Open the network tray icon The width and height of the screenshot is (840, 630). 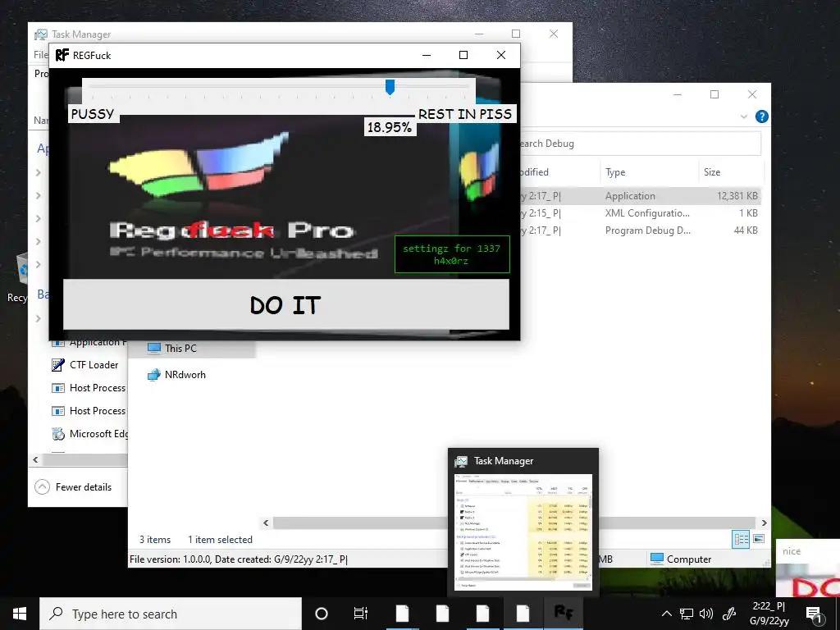click(687, 614)
